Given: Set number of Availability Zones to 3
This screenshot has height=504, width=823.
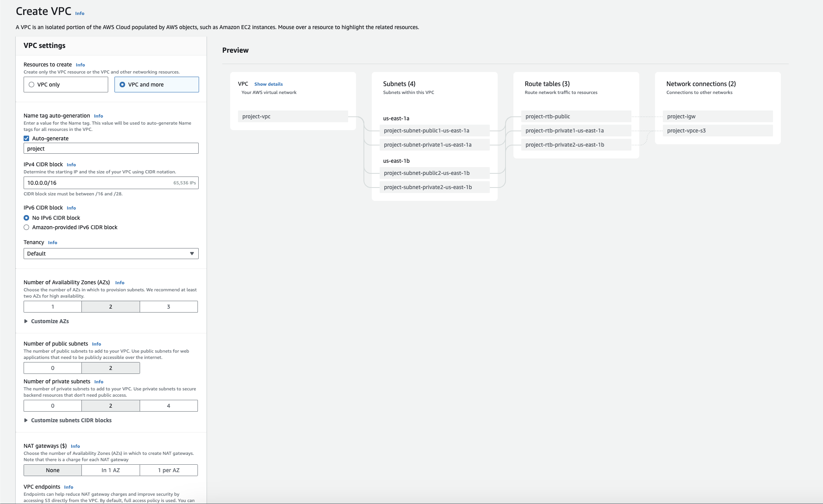Looking at the screenshot, I should (x=168, y=307).
